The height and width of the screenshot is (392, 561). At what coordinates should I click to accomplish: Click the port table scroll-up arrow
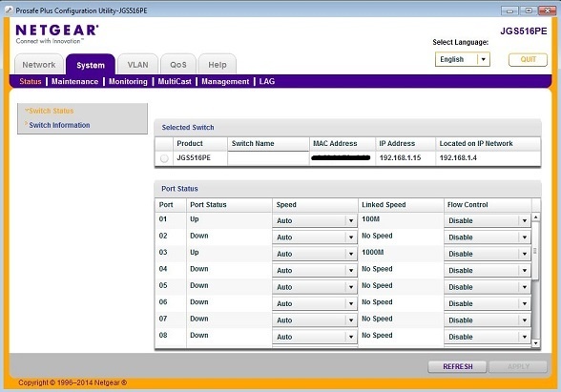point(535,217)
